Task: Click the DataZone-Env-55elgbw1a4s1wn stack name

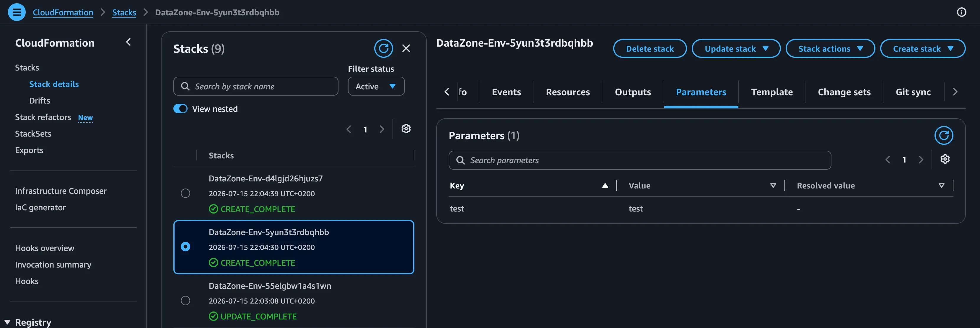Action: (270, 286)
